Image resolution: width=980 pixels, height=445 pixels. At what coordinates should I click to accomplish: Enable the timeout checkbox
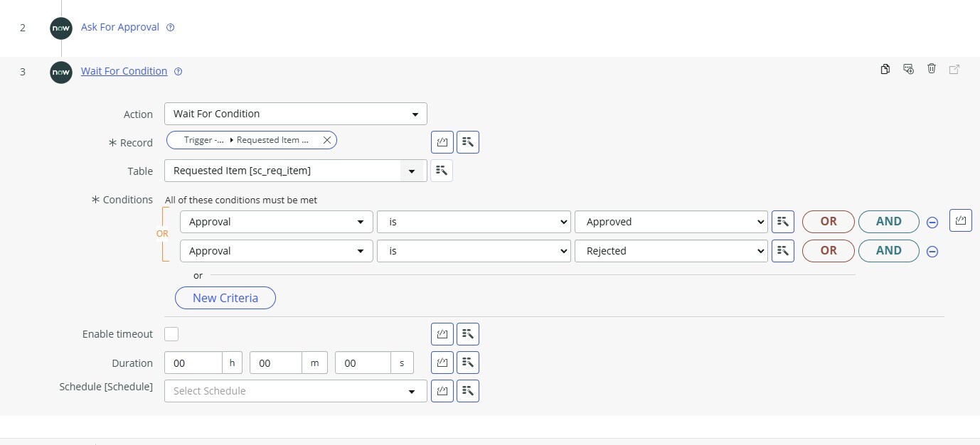coord(171,333)
